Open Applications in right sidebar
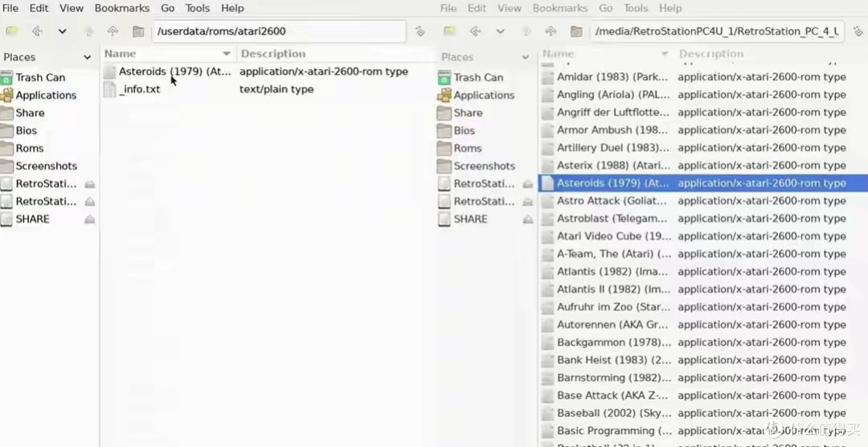The image size is (868, 447). coord(484,96)
